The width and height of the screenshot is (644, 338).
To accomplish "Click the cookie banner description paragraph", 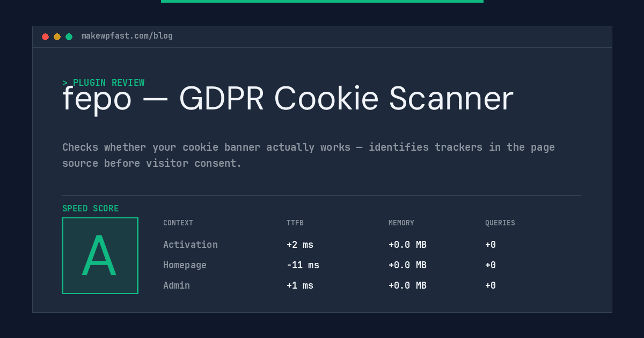I will 309,155.
